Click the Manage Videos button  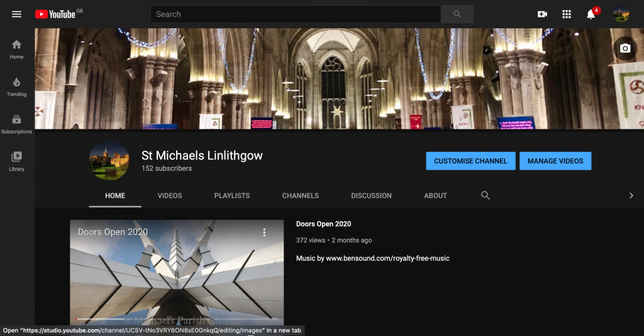tap(555, 161)
